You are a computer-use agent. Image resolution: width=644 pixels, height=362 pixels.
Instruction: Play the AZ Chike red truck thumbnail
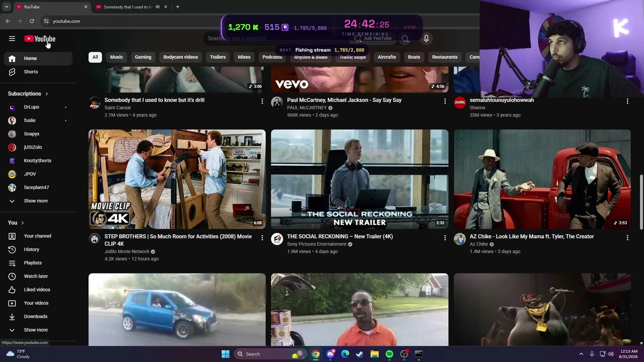[542, 179]
